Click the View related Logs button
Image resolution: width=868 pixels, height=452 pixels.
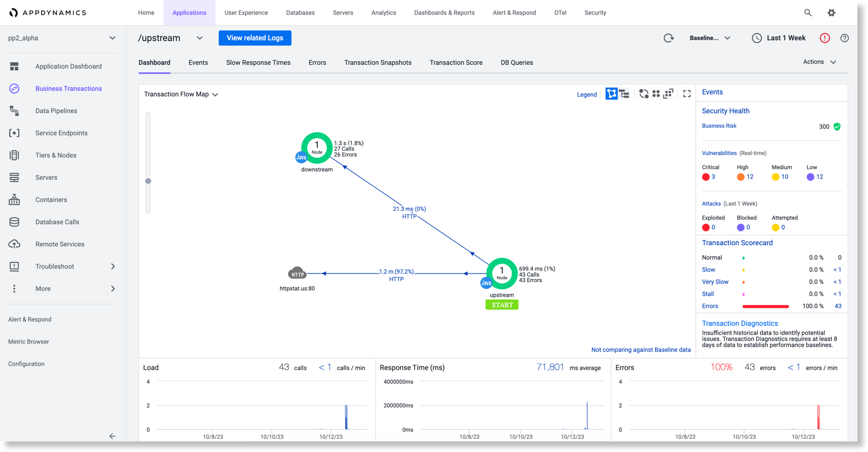click(x=255, y=38)
